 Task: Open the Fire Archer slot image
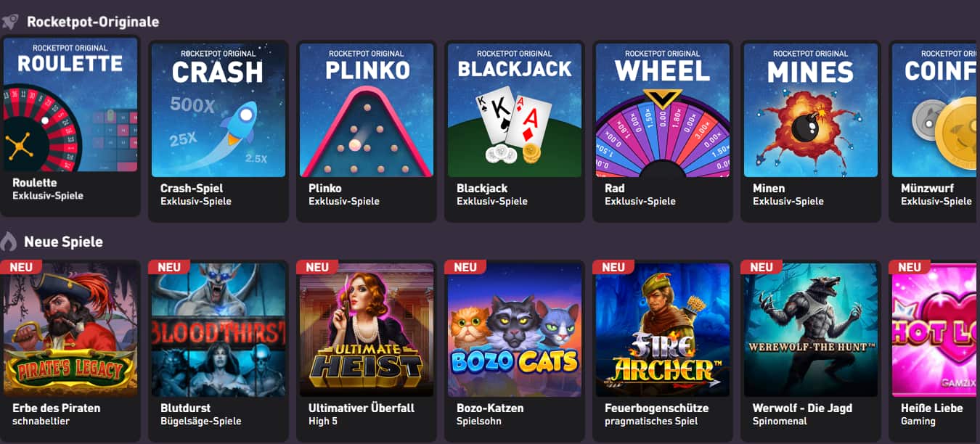663,330
